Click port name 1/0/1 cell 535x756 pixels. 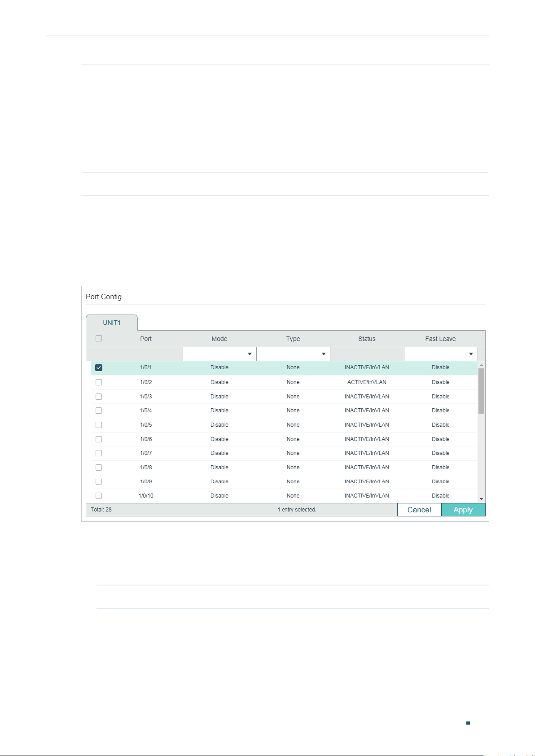(x=146, y=367)
